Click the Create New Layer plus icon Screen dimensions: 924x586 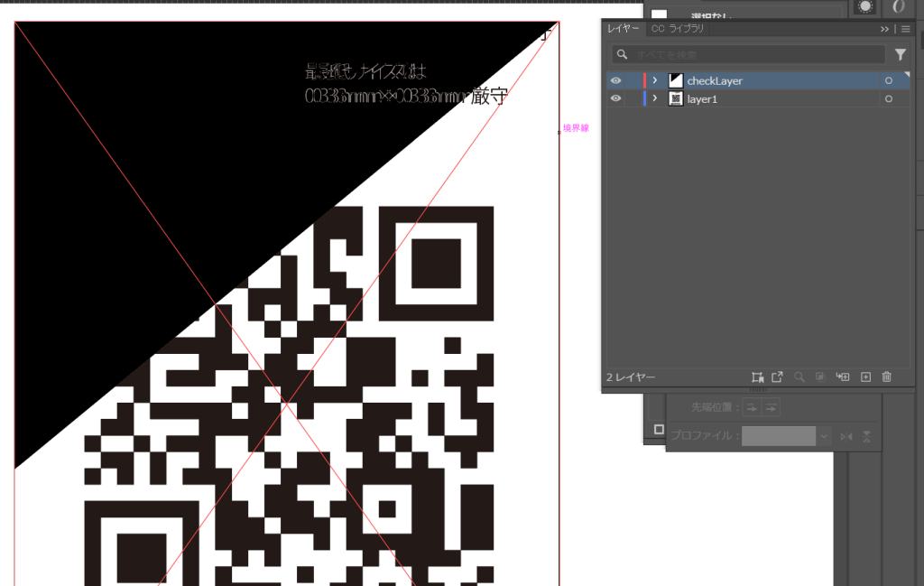point(865,377)
